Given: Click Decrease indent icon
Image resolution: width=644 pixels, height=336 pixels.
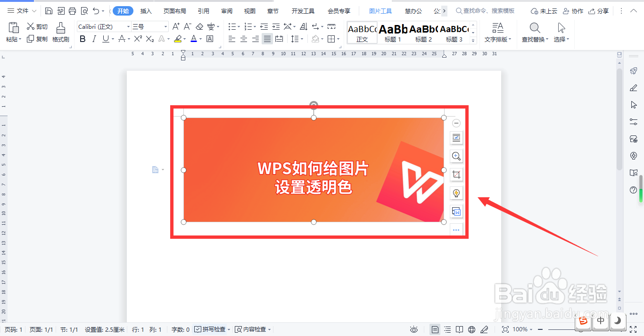Looking at the screenshot, I should click(264, 26).
